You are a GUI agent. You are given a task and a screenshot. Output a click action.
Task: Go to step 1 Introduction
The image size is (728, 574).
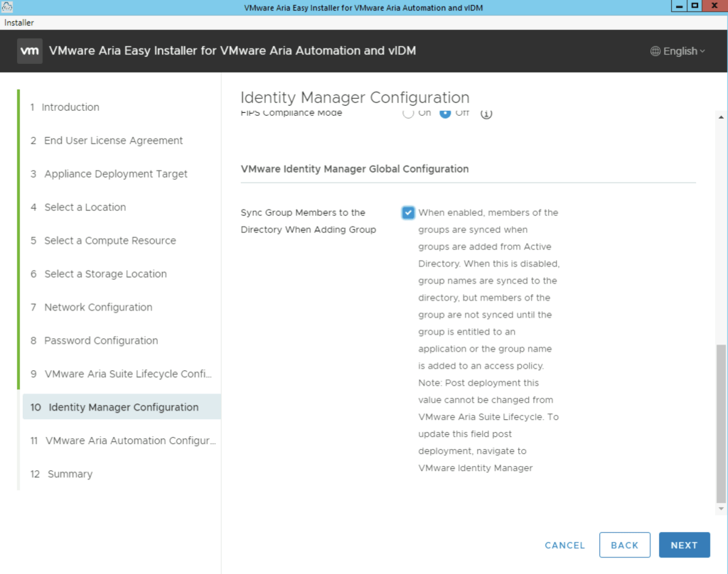[x=65, y=107]
